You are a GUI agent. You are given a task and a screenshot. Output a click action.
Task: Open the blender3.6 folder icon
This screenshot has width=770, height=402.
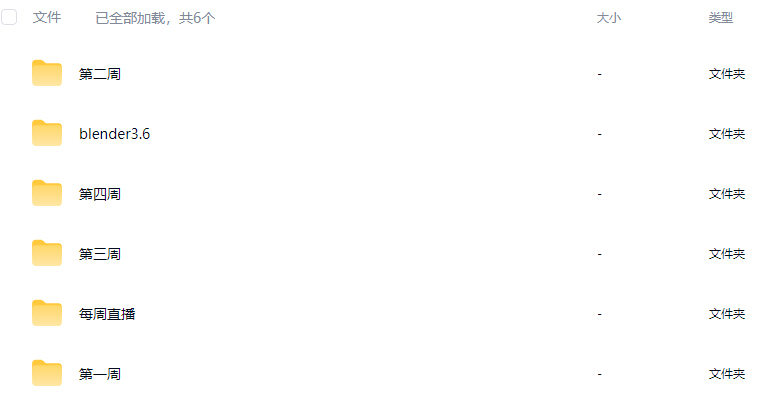[47, 133]
